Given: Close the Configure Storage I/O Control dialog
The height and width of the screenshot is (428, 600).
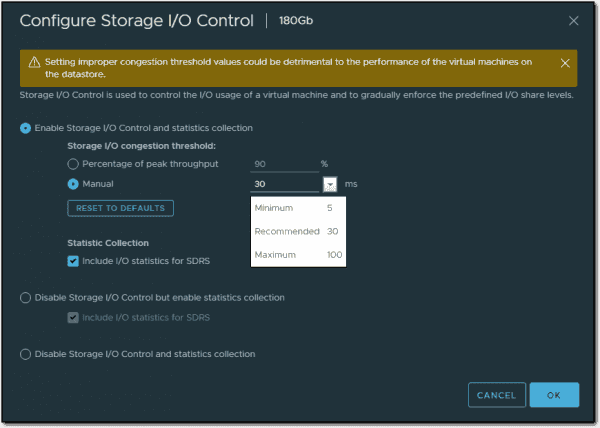Looking at the screenshot, I should (x=573, y=20).
